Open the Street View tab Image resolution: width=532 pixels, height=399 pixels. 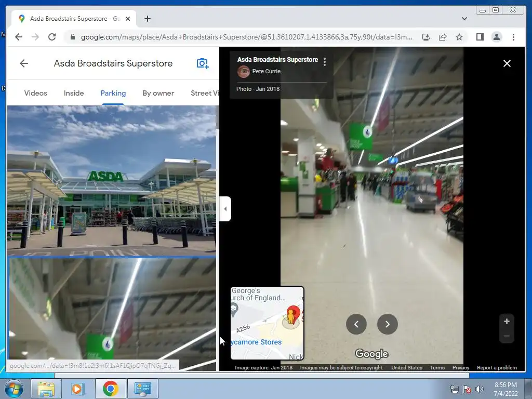(x=205, y=94)
